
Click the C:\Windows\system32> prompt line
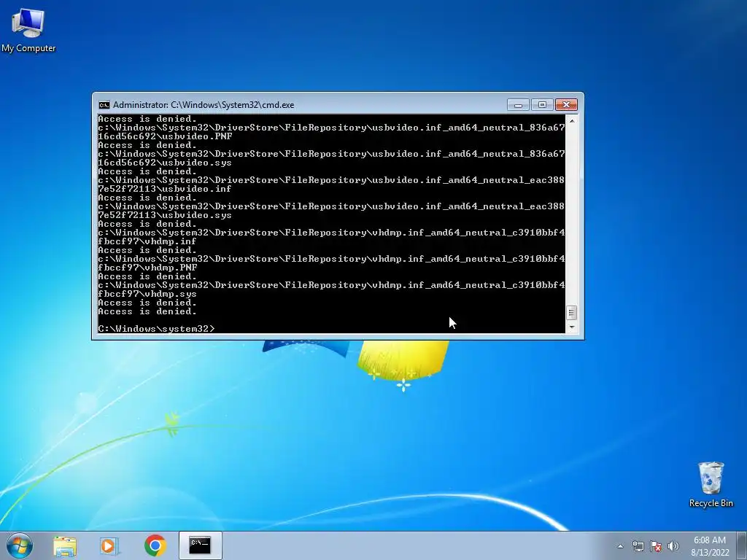click(x=156, y=329)
